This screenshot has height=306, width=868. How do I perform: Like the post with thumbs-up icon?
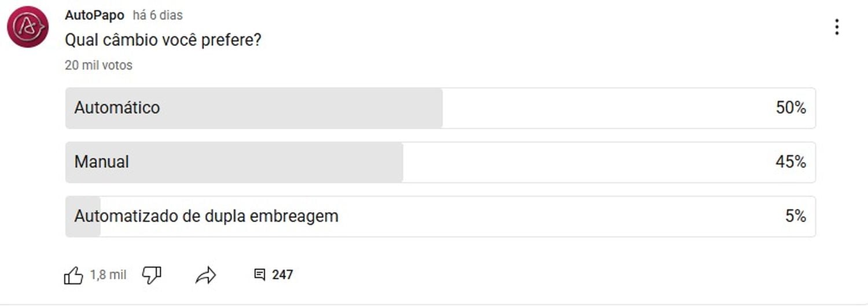pos(73,275)
